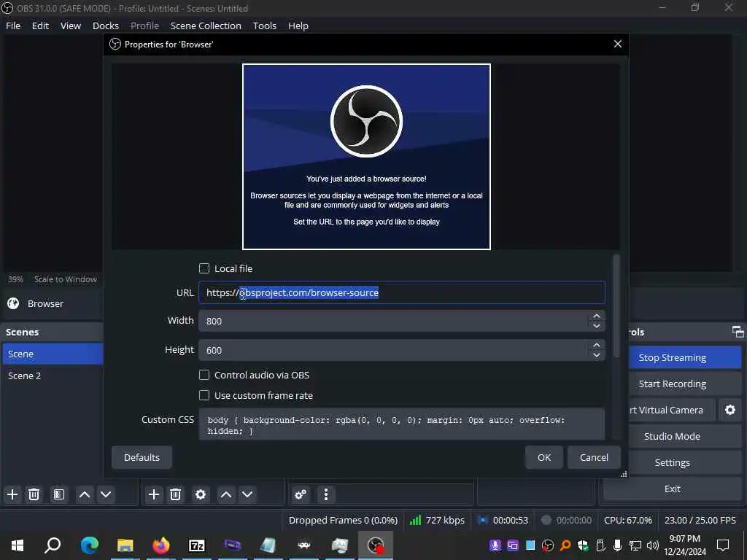This screenshot has width=747, height=560.
Task: Open the Edit menu
Action: 41,26
